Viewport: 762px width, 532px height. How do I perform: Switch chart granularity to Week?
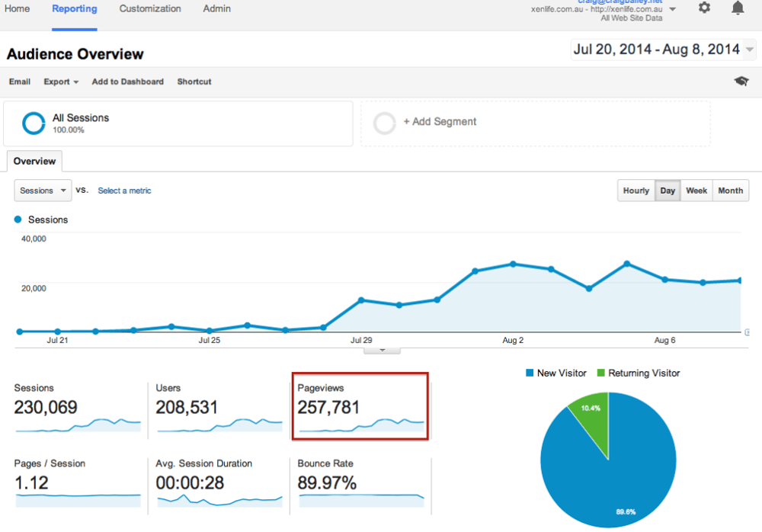tap(696, 190)
